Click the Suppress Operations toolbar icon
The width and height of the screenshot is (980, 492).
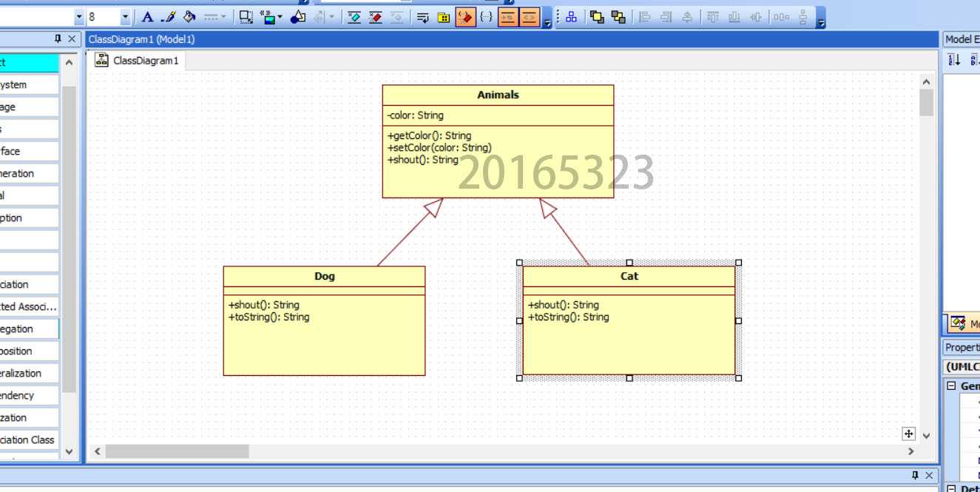pyautogui.click(x=376, y=17)
